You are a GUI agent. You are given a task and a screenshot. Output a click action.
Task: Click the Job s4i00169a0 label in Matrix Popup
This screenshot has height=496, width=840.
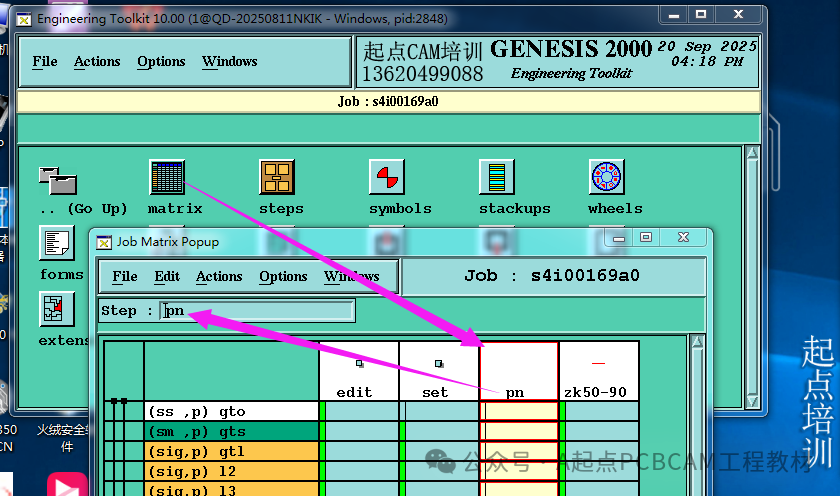point(552,276)
